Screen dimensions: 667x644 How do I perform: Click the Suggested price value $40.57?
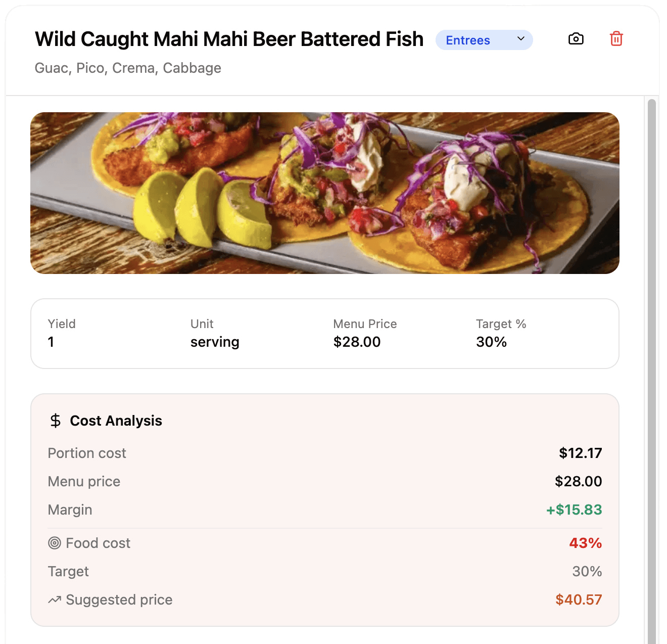(579, 600)
